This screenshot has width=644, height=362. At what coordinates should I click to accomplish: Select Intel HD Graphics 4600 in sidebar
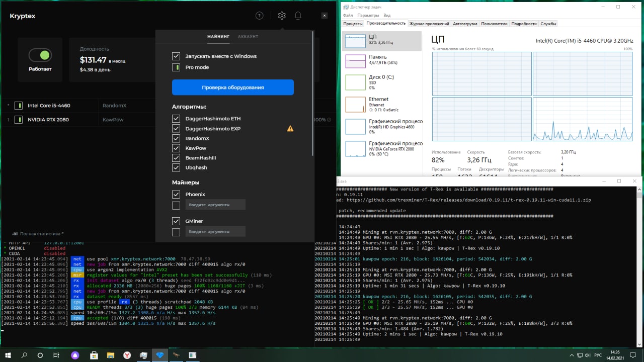point(382,126)
